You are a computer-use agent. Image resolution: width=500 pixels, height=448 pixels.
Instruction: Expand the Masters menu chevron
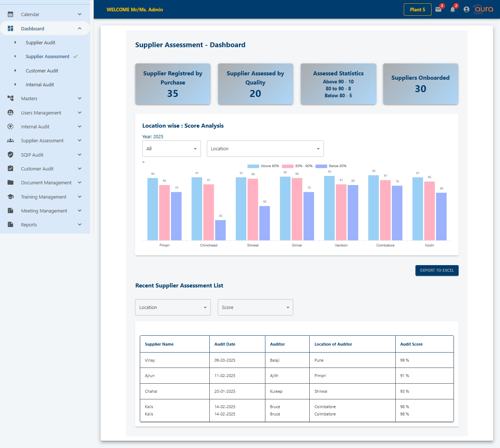tap(80, 98)
